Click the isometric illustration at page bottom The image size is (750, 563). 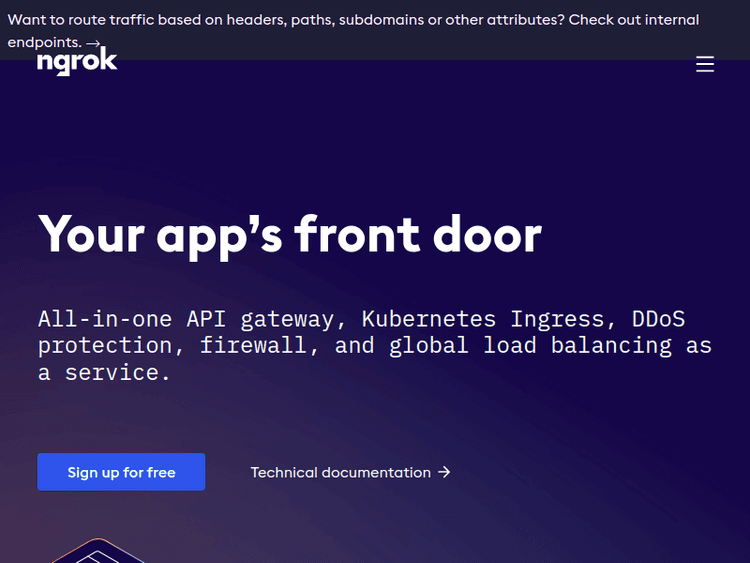click(x=95, y=551)
